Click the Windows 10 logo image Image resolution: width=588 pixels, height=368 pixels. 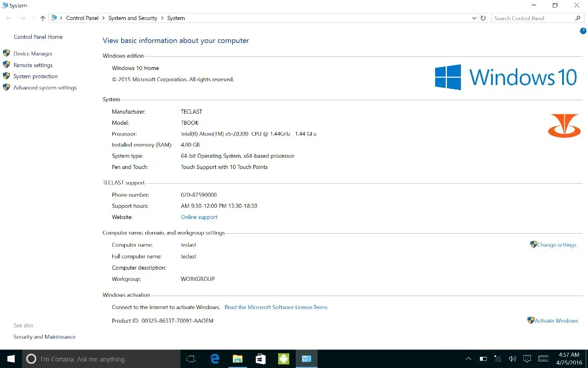506,77
